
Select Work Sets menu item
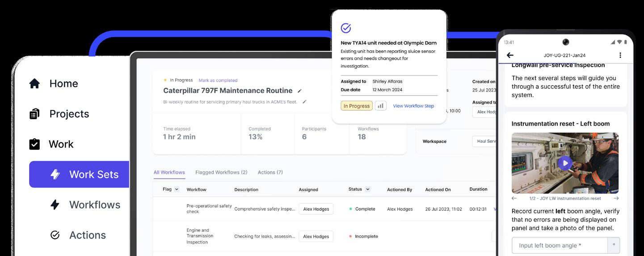79,174
